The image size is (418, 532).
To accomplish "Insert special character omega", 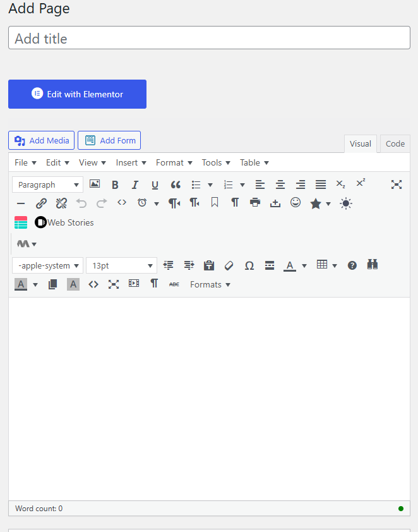I will point(249,265).
